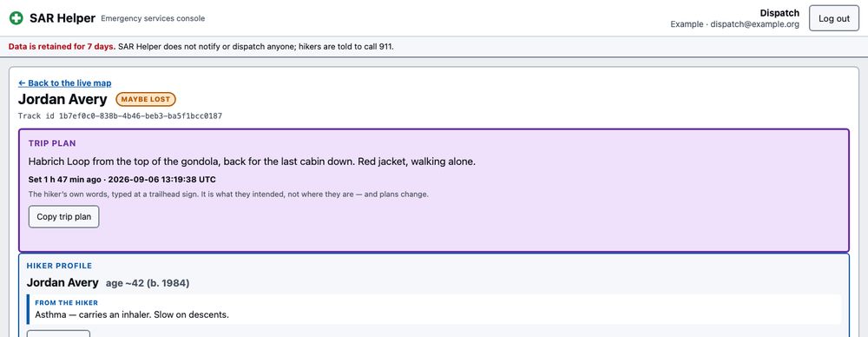
Task: Select the Track id 1b7ef0c0 text
Action: pos(120,116)
